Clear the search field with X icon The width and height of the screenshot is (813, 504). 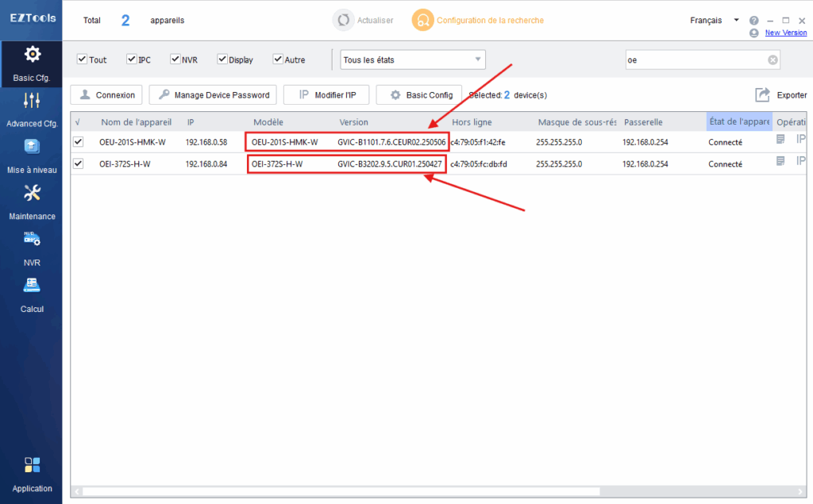coord(773,60)
